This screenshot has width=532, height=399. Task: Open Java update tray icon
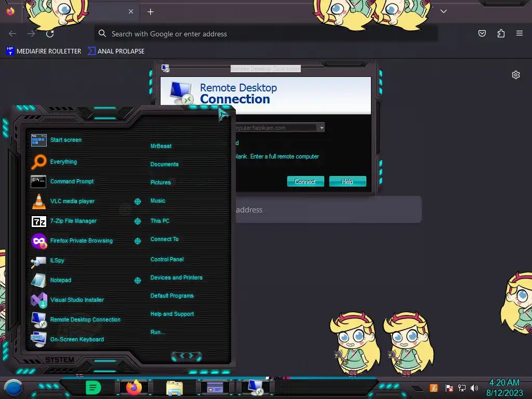[x=434, y=388]
